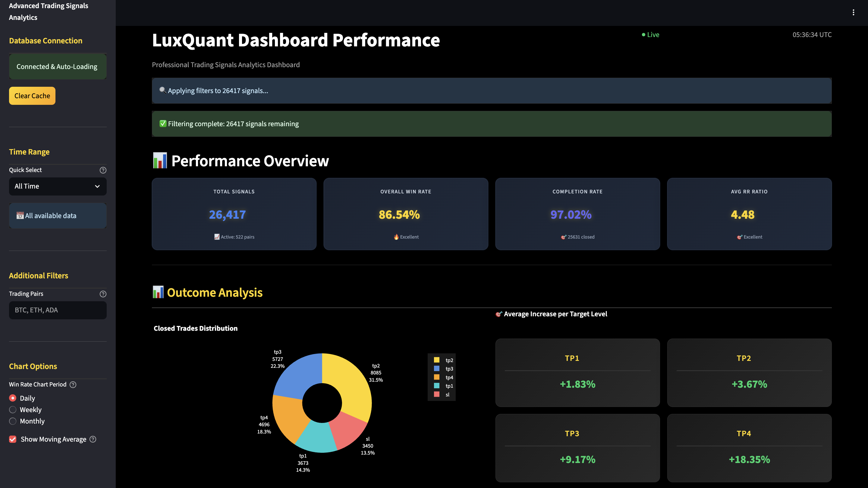Click the Trading Pairs input field

pyautogui.click(x=58, y=310)
